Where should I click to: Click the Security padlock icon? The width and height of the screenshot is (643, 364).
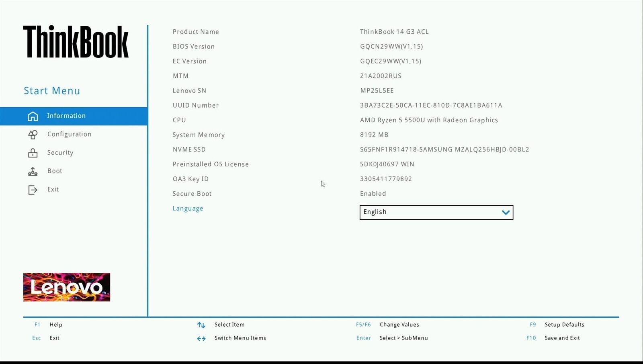(33, 153)
